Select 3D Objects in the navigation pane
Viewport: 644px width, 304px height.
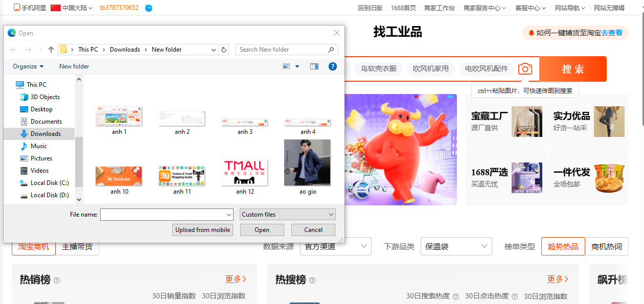click(x=45, y=97)
